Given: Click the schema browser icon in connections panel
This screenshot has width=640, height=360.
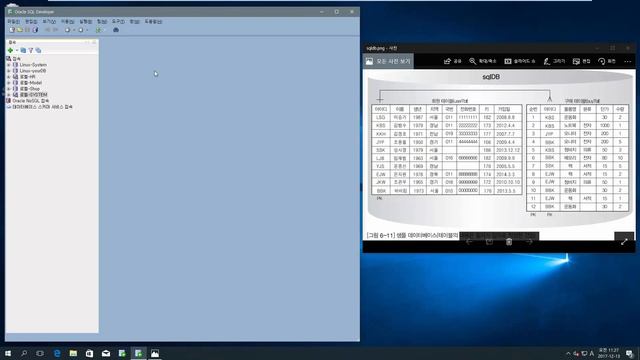Looking at the screenshot, I should pyautogui.click(x=38, y=50).
